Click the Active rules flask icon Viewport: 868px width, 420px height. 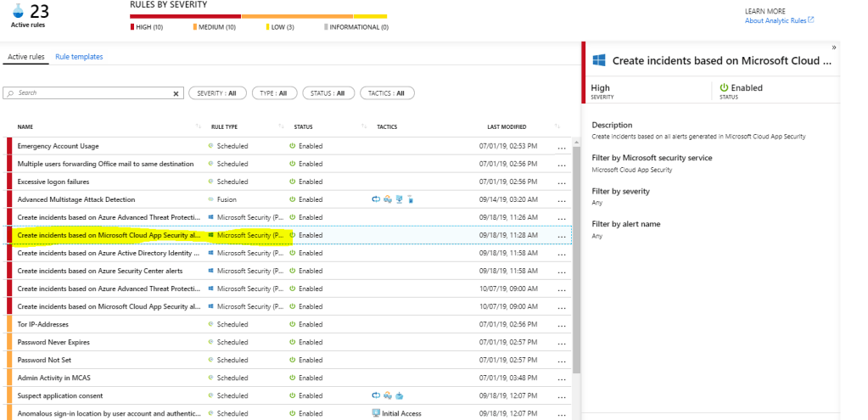point(15,11)
